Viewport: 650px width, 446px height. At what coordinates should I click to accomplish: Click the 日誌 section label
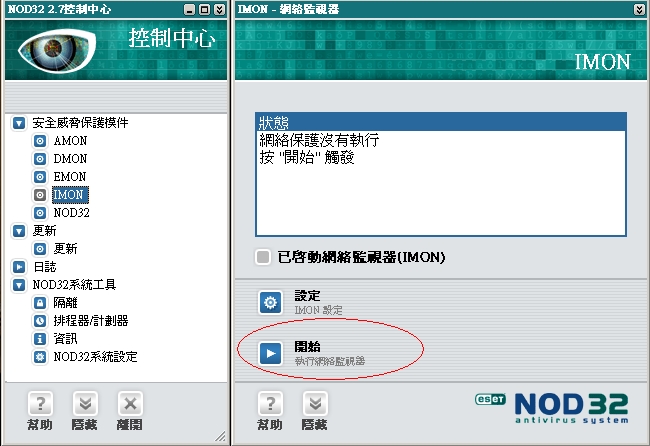pos(45,267)
